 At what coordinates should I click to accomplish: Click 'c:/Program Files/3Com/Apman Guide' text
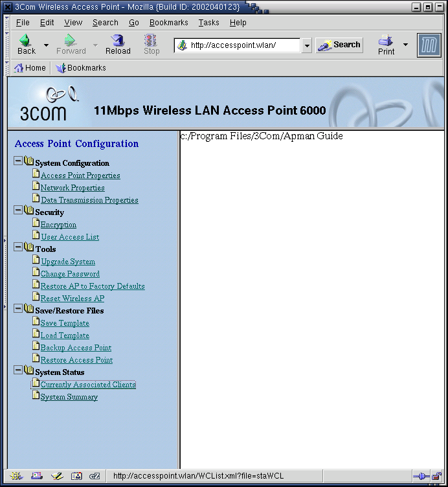[x=262, y=136]
